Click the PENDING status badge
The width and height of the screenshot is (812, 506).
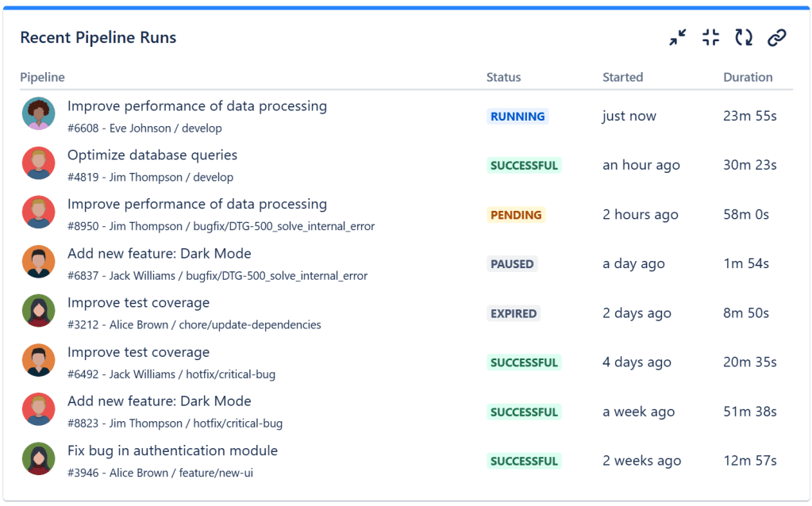click(516, 215)
